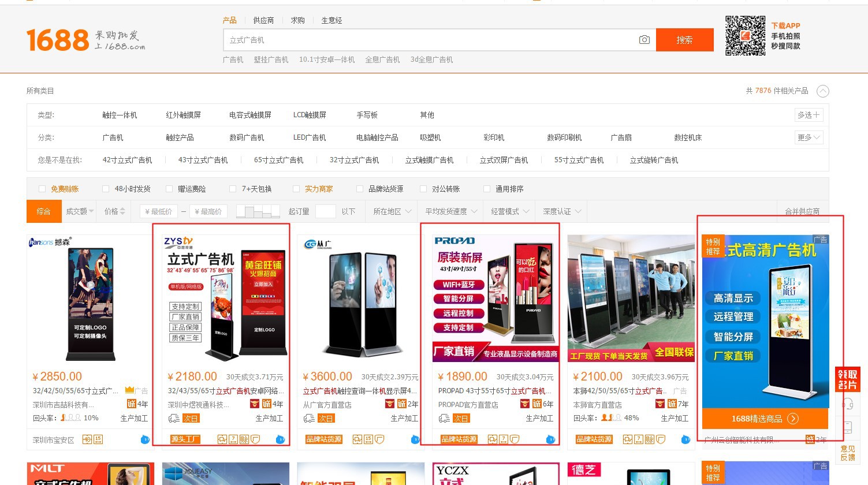Collapse the category filter with circle arrow
The image size is (868, 485).
pos(823,91)
